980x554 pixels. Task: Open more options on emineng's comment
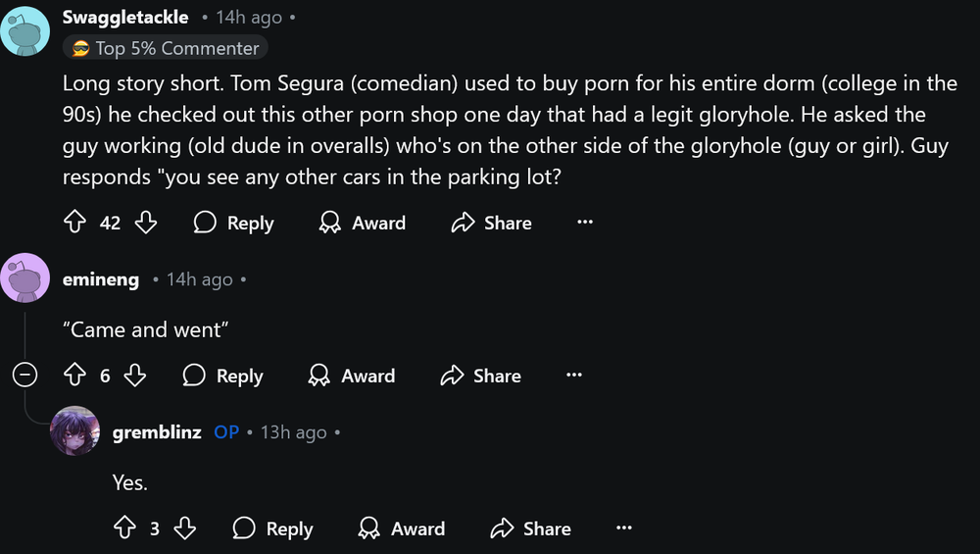574,376
